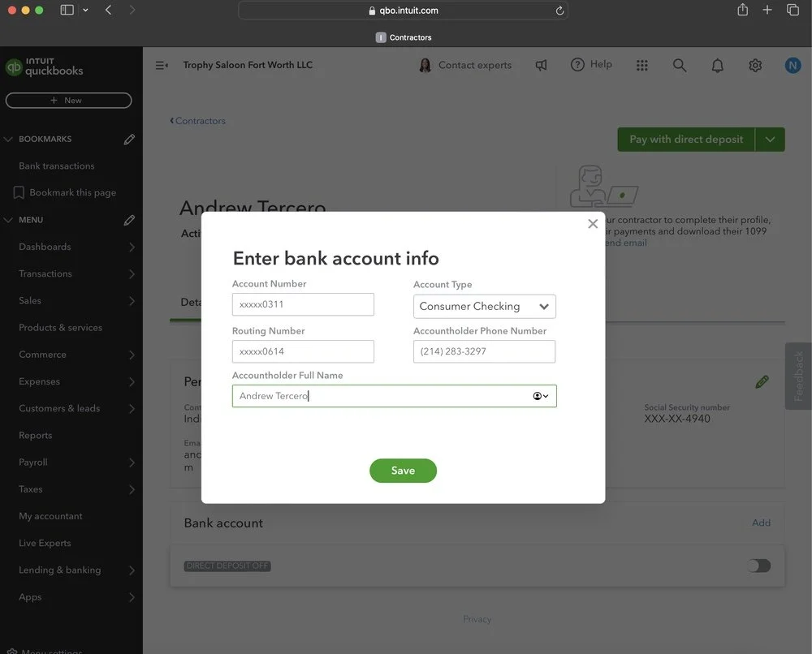The height and width of the screenshot is (654, 812).
Task: Open Bank transactions bookmark
Action: coord(57,166)
